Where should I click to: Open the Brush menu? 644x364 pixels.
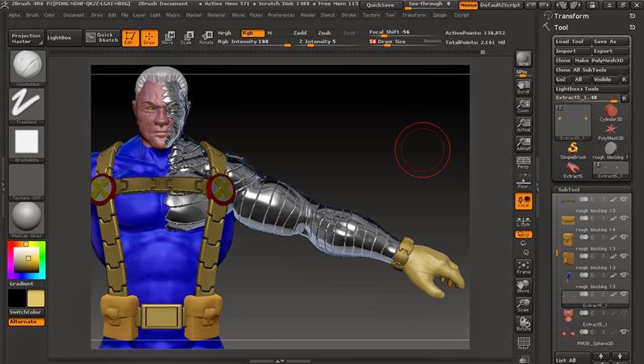pos(32,15)
